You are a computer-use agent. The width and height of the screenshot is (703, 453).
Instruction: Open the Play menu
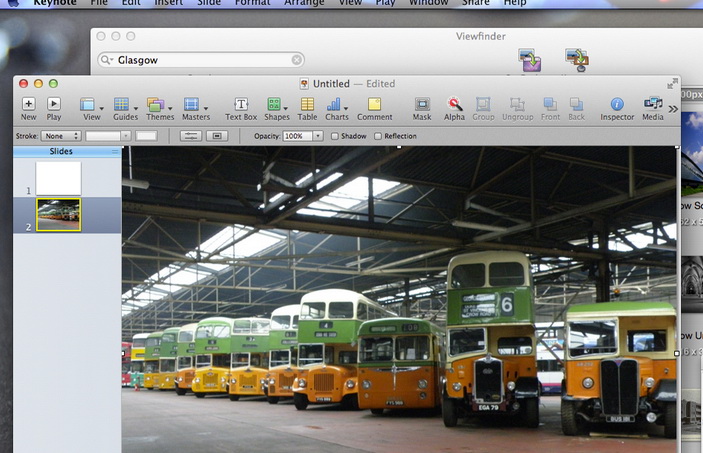[x=386, y=3]
